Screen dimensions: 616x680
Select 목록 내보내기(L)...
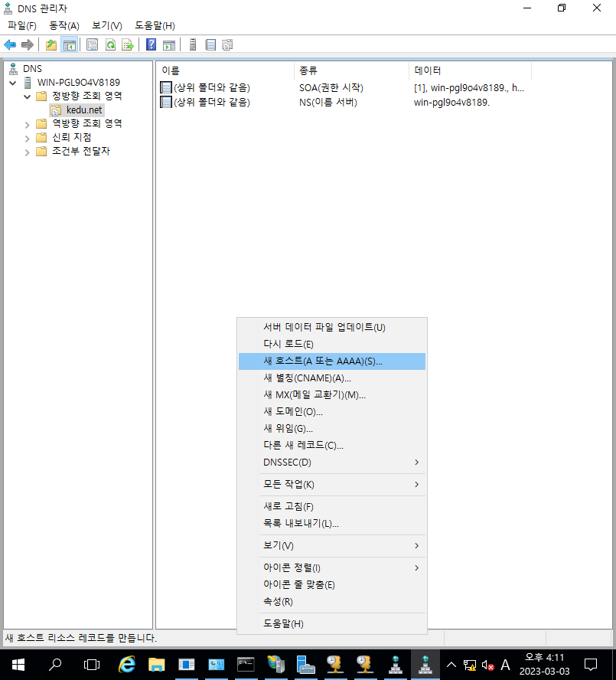[331, 524]
